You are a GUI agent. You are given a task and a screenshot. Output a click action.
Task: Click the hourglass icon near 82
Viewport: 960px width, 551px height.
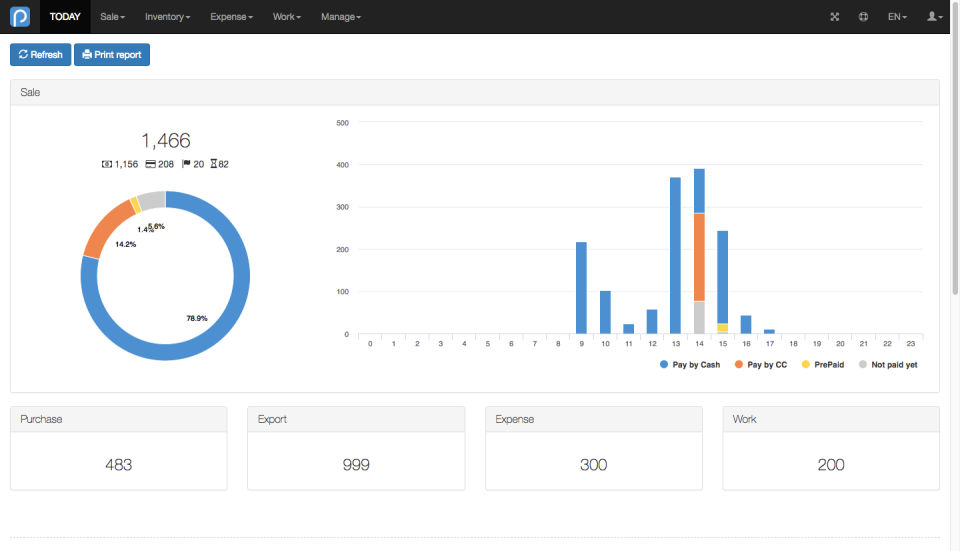(214, 164)
